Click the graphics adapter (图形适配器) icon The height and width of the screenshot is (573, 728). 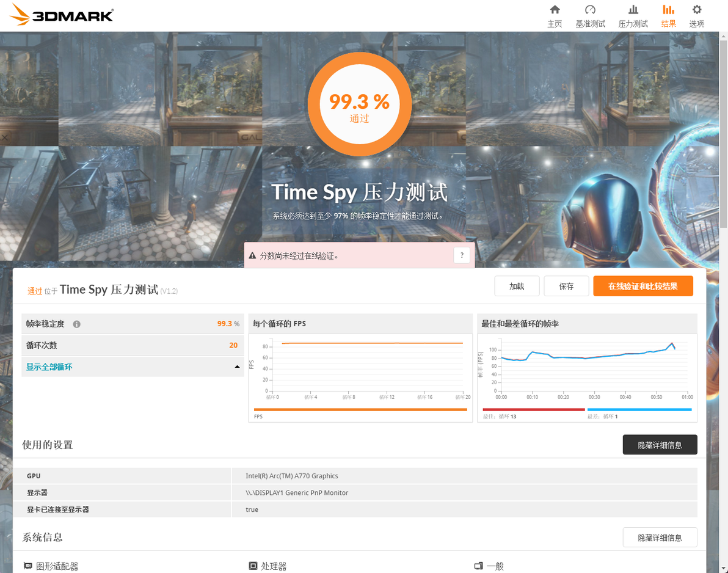28,566
